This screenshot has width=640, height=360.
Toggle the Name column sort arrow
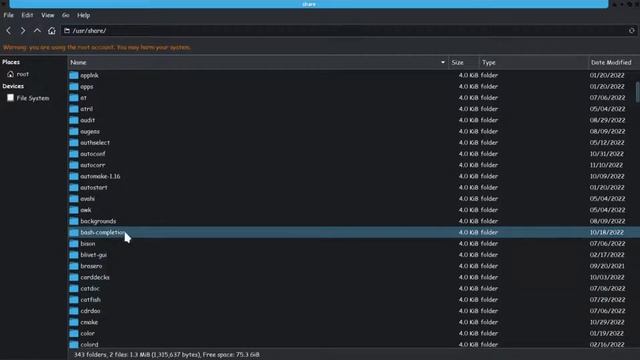point(443,62)
